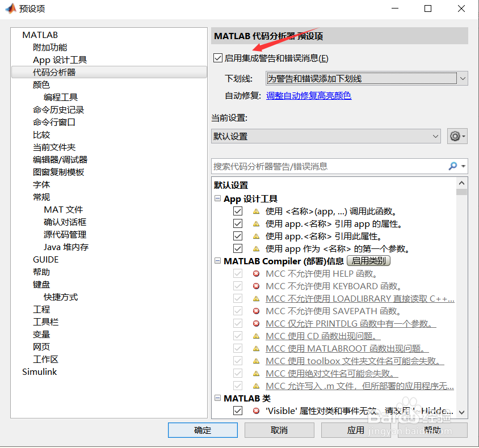Click the magnifier icon in the analyzer search field

[x=452, y=166]
